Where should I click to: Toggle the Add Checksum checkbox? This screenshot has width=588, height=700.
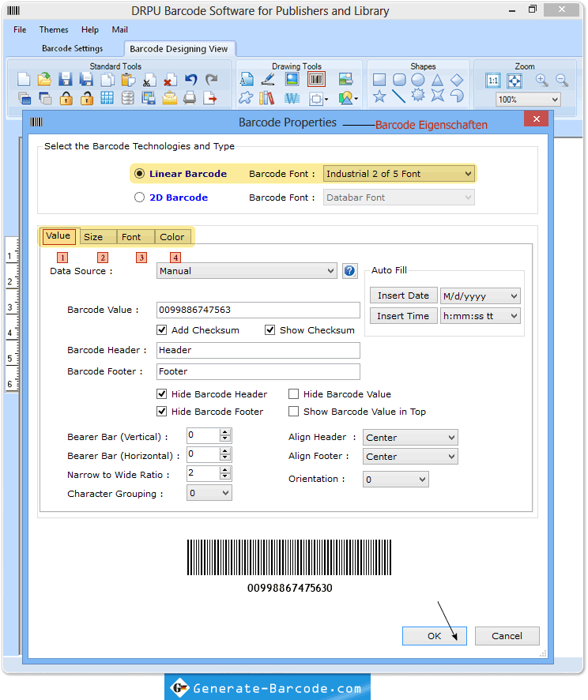click(162, 330)
